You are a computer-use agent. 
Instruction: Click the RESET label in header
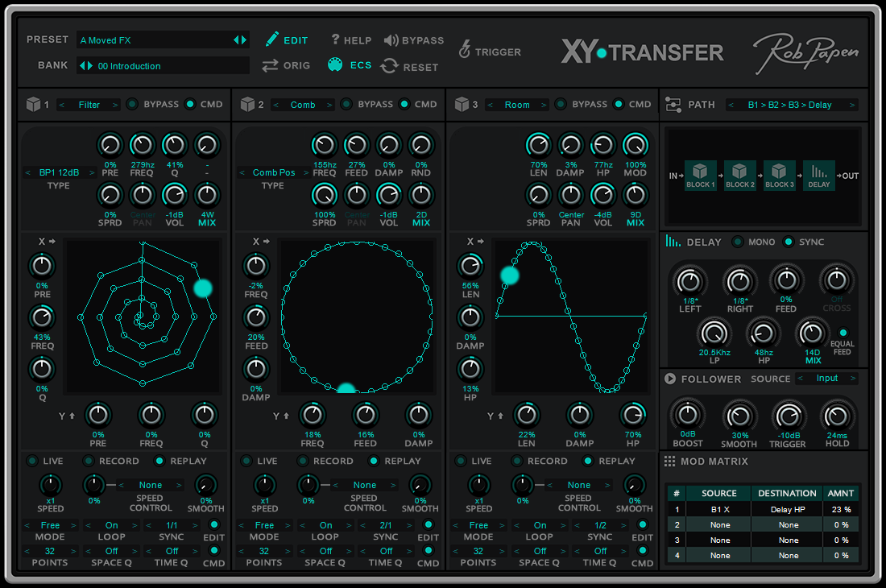tap(420, 67)
